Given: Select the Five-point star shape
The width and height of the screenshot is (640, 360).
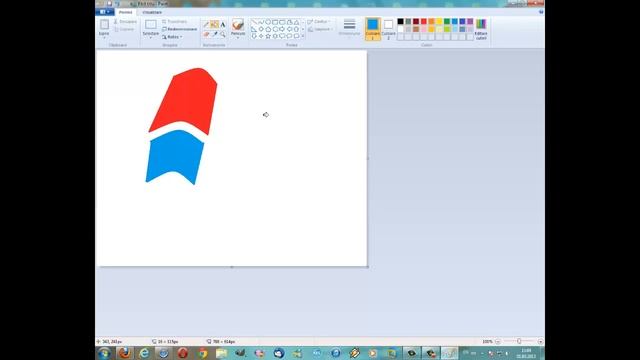Looking at the screenshot, I should (x=268, y=36).
